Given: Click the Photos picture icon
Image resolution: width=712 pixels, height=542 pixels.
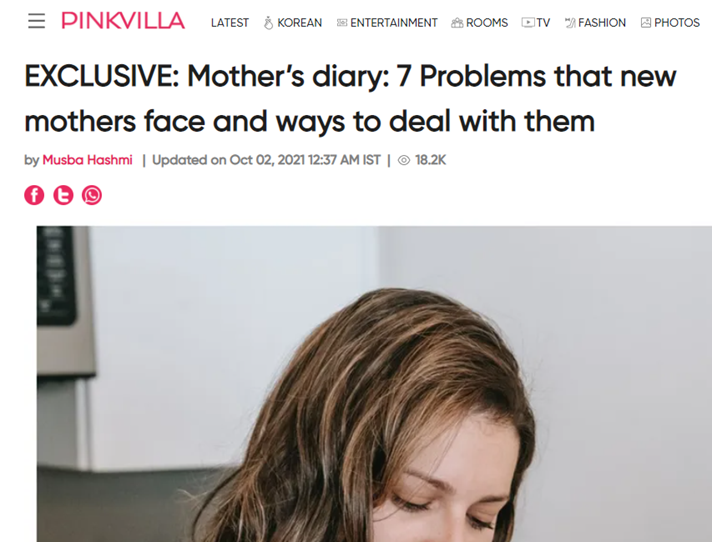Looking at the screenshot, I should coord(646,23).
